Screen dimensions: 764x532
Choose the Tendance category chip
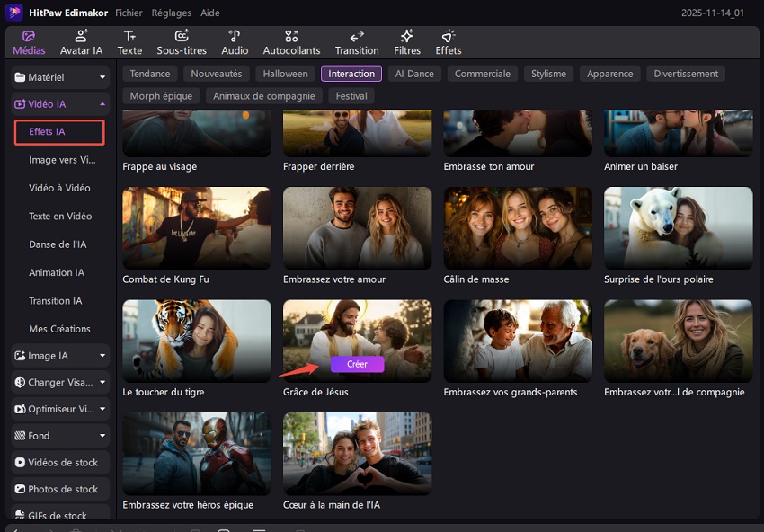(149, 74)
